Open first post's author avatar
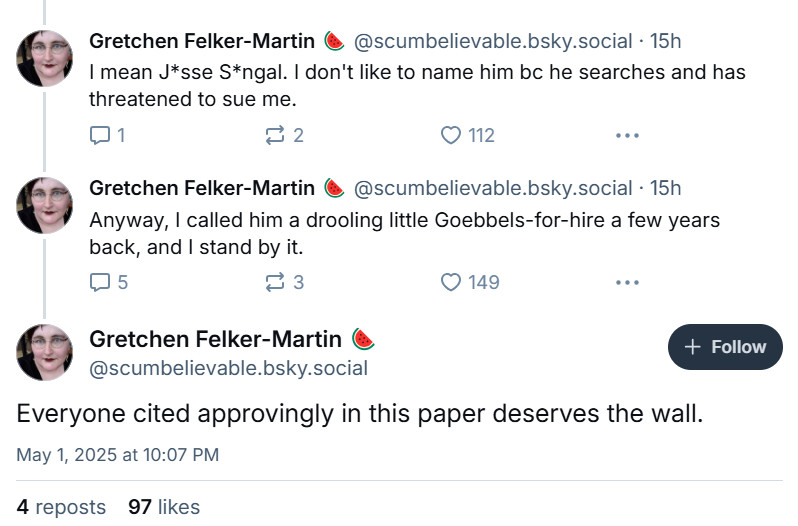 tap(44, 58)
